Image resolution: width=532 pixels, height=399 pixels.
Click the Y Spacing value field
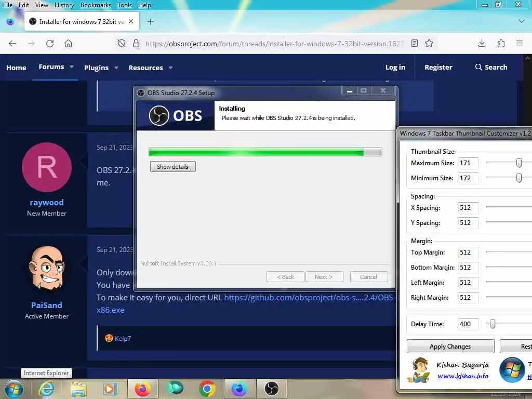click(x=468, y=222)
